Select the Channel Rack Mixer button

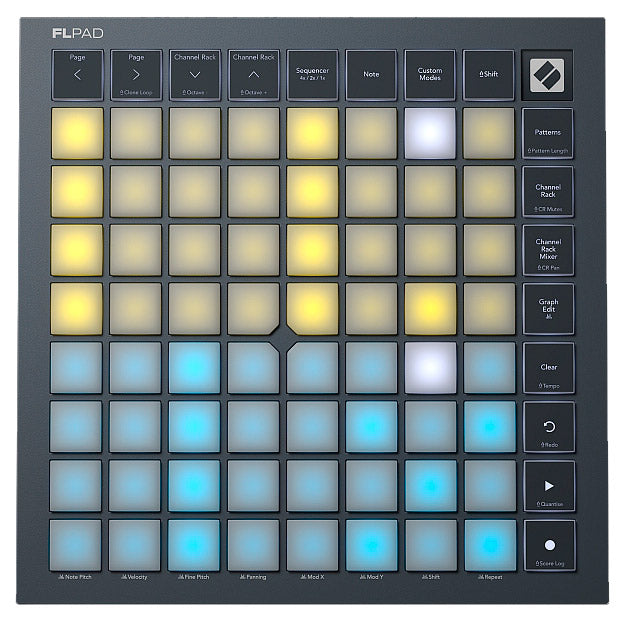548,250
